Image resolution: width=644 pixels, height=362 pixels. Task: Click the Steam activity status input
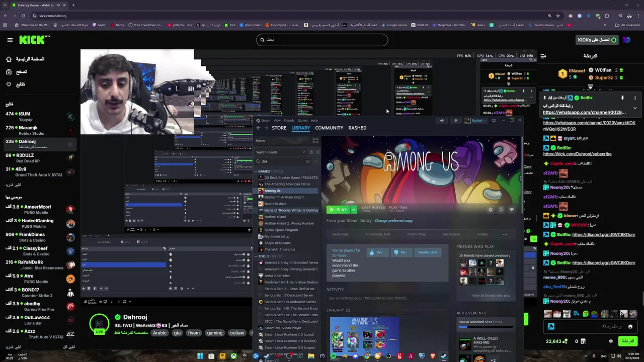(387, 298)
